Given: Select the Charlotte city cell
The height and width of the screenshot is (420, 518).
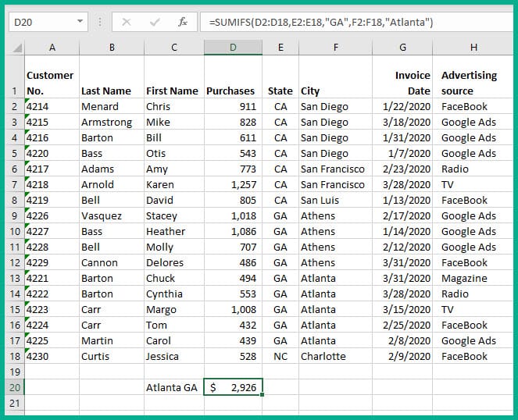Looking at the screenshot, I should tap(334, 356).
